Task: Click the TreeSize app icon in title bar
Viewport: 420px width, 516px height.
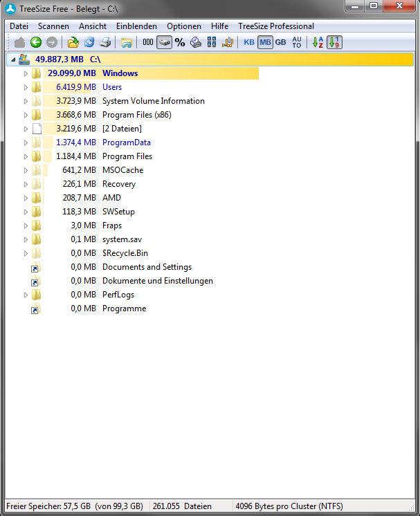Action: pos(10,8)
